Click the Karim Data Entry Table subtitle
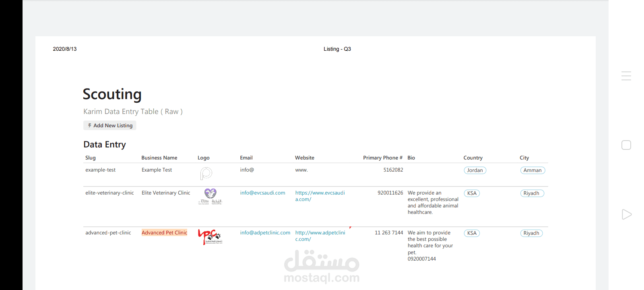644x290 pixels. 133,112
